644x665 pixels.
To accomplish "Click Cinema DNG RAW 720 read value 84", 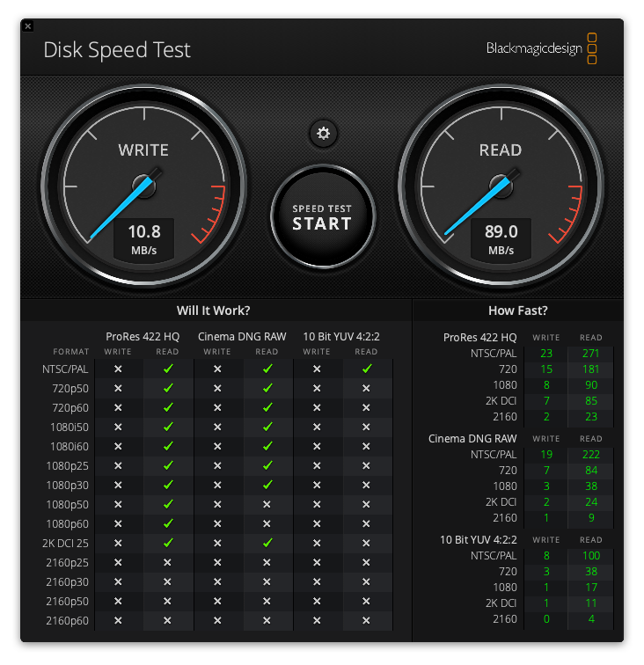I will [591, 471].
